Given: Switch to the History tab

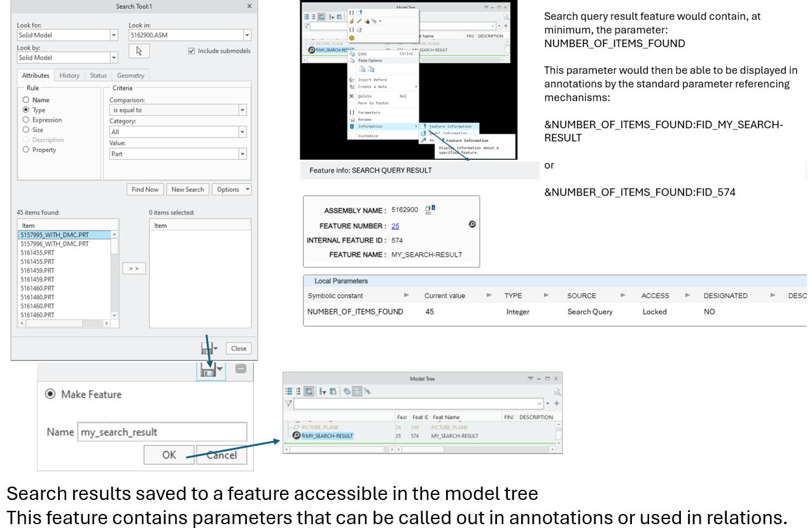Looking at the screenshot, I should click(69, 75).
